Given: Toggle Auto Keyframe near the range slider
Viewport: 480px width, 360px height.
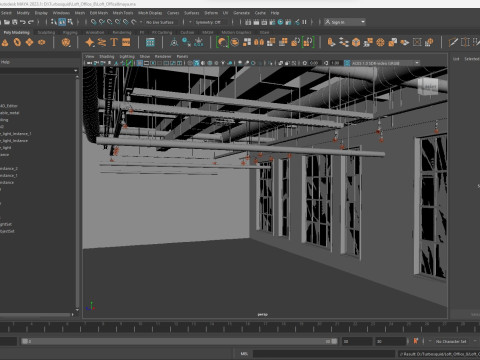Looking at the screenshot, I should coord(416,341).
